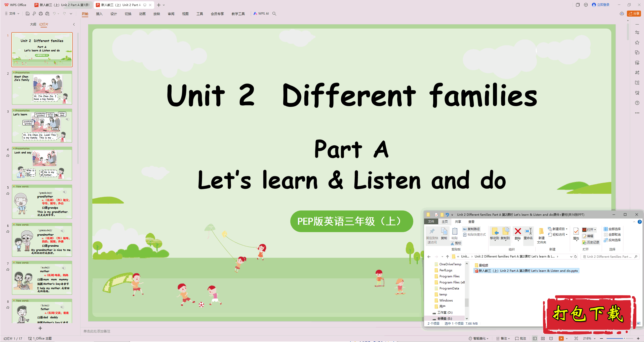The image size is (644, 342).
Task: Click the search magnifier next to WPS AI
Action: [x=274, y=14]
